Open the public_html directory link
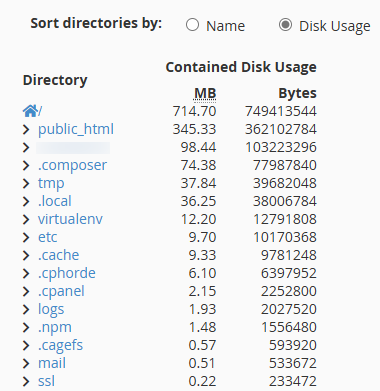The height and width of the screenshot is (391, 380). 76,130
